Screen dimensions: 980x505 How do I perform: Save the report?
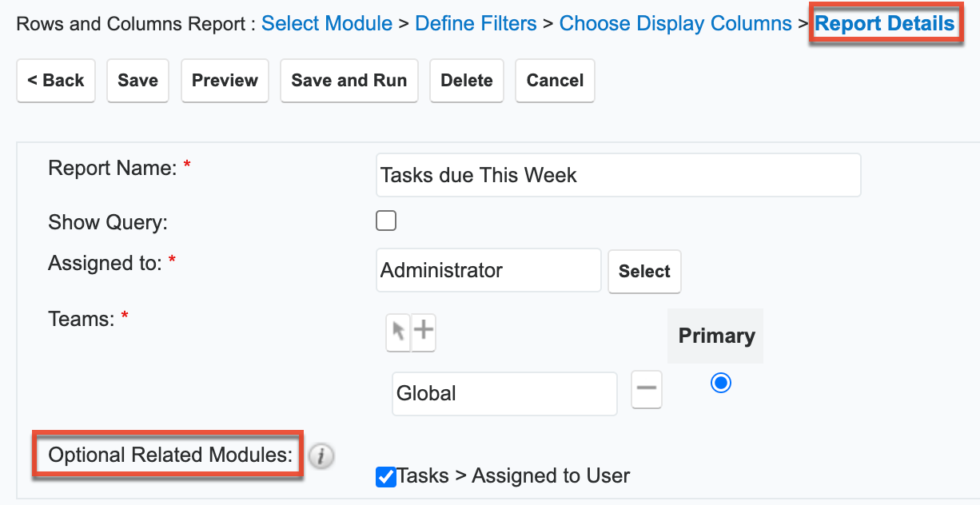click(137, 80)
